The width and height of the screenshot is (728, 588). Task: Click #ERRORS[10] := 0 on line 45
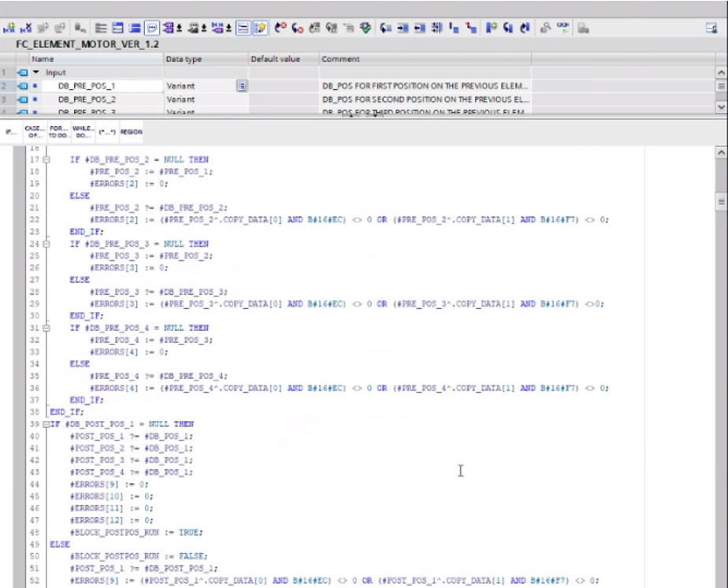click(111, 496)
